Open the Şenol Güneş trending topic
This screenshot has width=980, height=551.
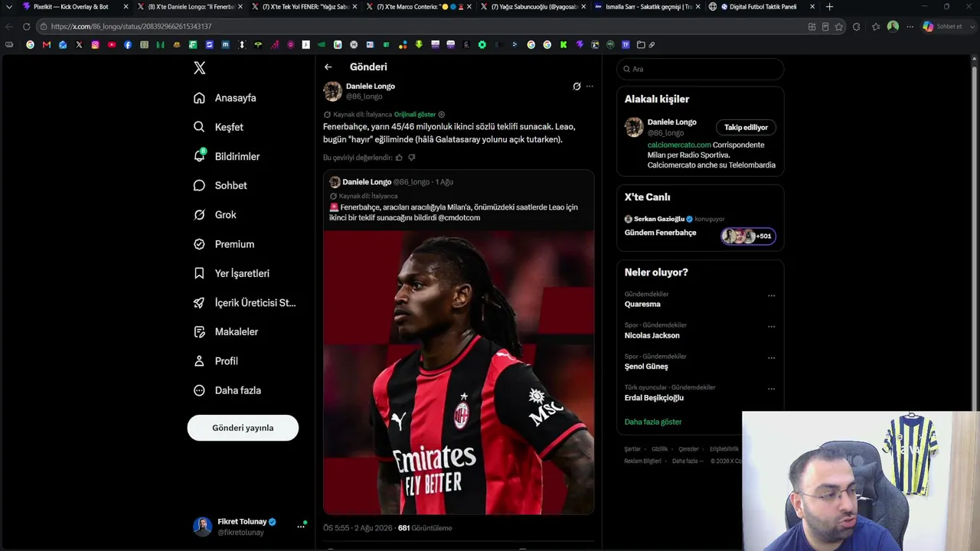[646, 367]
